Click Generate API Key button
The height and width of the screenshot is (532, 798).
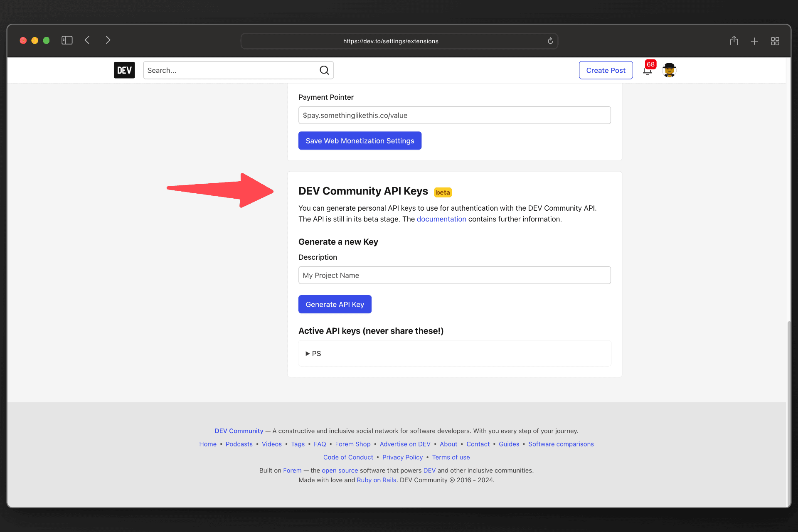pos(335,304)
